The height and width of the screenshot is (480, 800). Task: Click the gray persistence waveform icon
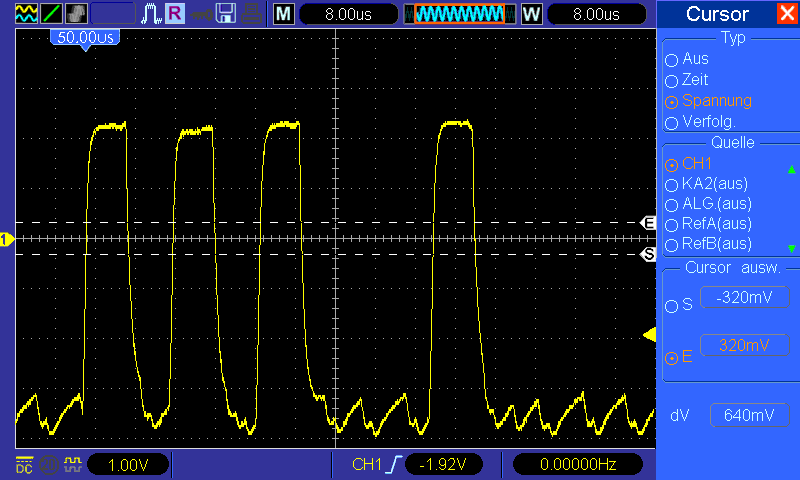pos(76,14)
